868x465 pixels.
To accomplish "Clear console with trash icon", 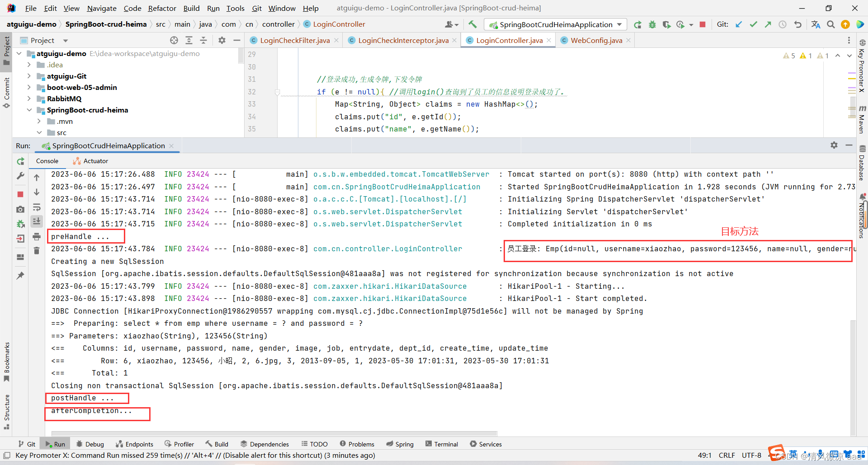I will pos(37,251).
